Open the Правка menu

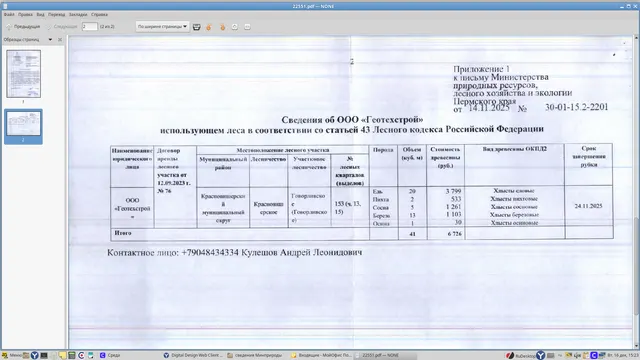pos(25,14)
